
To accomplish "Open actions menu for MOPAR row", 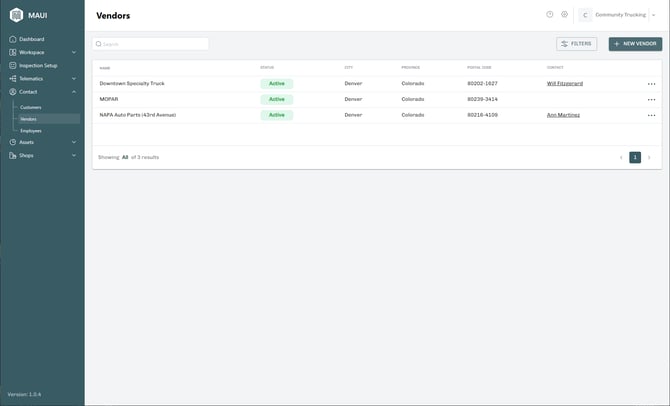I will [x=651, y=100].
